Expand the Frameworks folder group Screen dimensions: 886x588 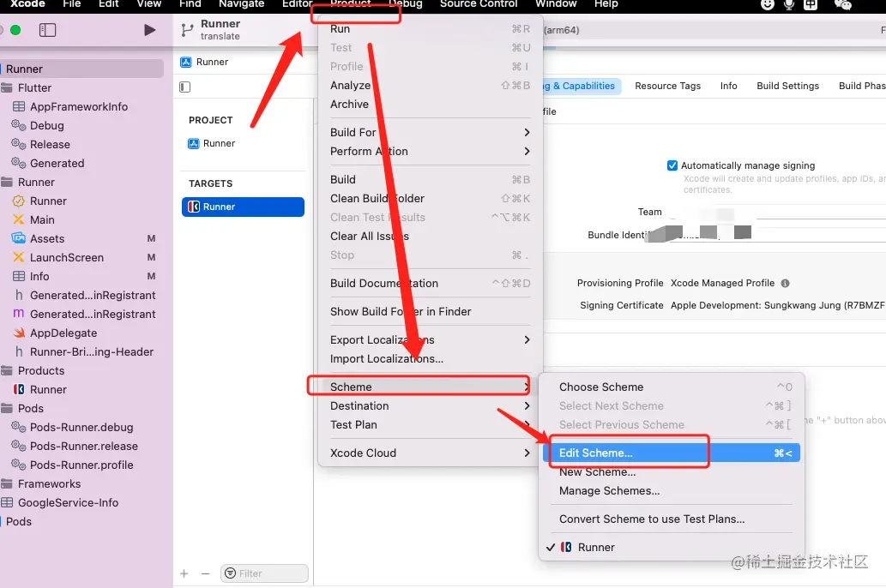49,484
